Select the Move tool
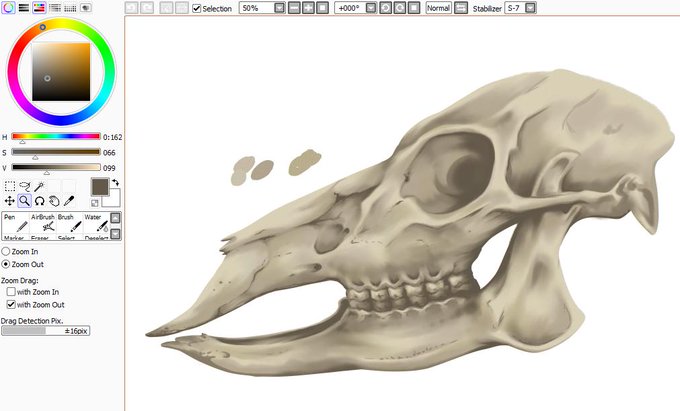This screenshot has height=411, width=680. coord(10,201)
